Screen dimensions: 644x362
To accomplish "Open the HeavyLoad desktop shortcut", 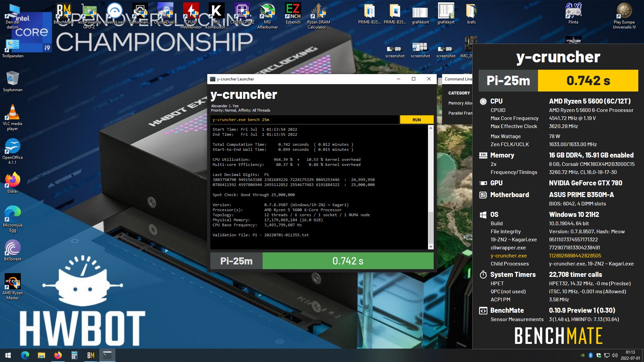I will pos(114,14).
